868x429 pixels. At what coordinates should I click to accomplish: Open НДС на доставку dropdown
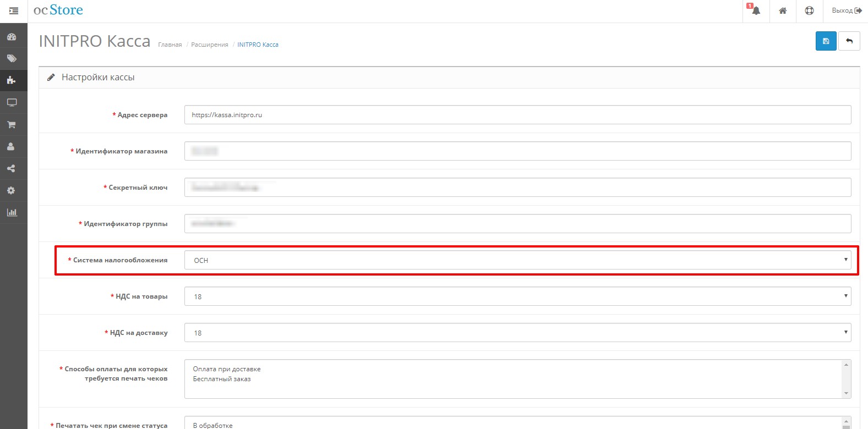517,332
